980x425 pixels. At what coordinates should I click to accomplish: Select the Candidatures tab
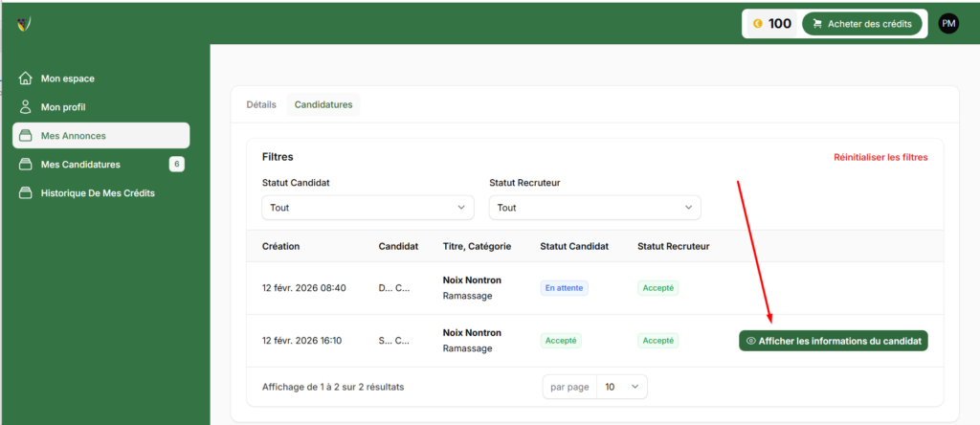pyautogui.click(x=323, y=104)
